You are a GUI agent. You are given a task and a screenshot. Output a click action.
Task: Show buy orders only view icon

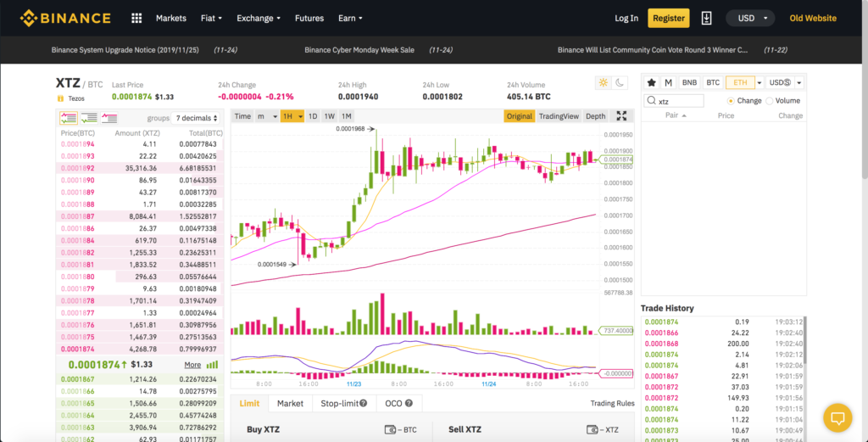pyautogui.click(x=88, y=117)
